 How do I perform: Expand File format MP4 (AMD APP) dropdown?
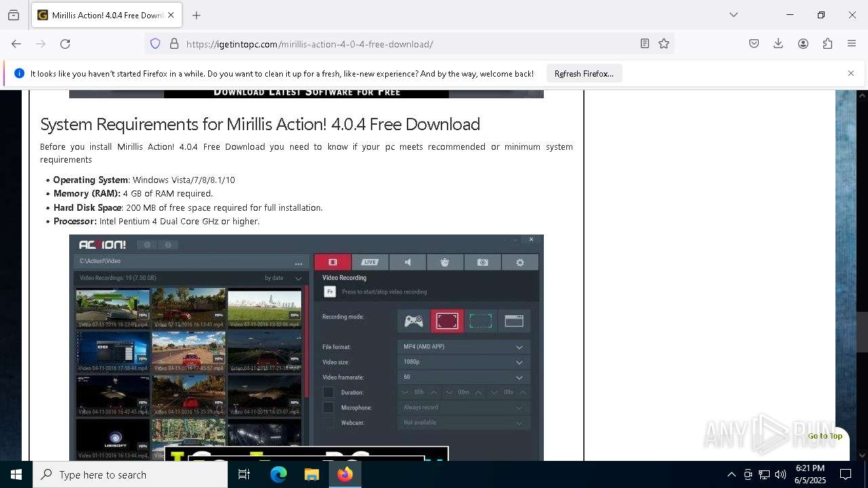pos(464,346)
